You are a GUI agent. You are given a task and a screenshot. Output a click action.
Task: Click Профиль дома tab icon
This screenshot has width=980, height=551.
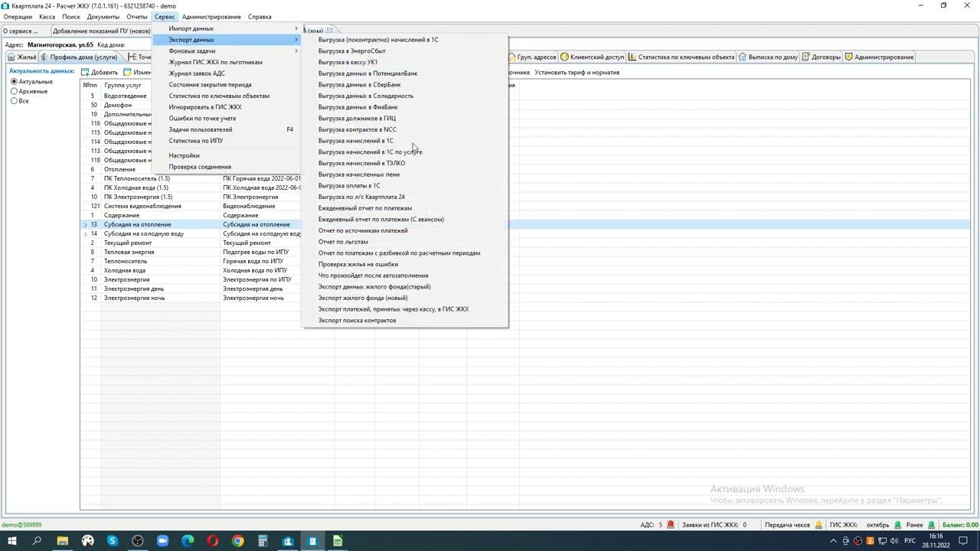[x=44, y=57]
